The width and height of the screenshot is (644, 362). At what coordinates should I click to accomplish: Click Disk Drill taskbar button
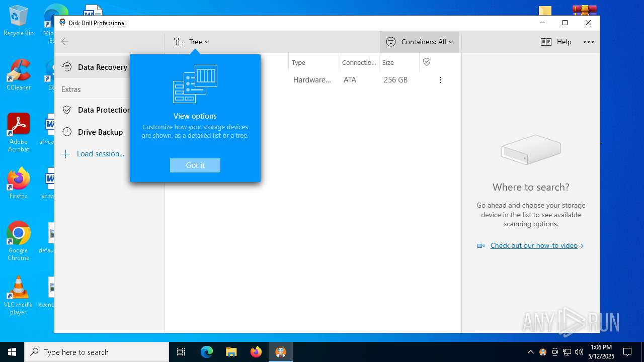[281, 352]
